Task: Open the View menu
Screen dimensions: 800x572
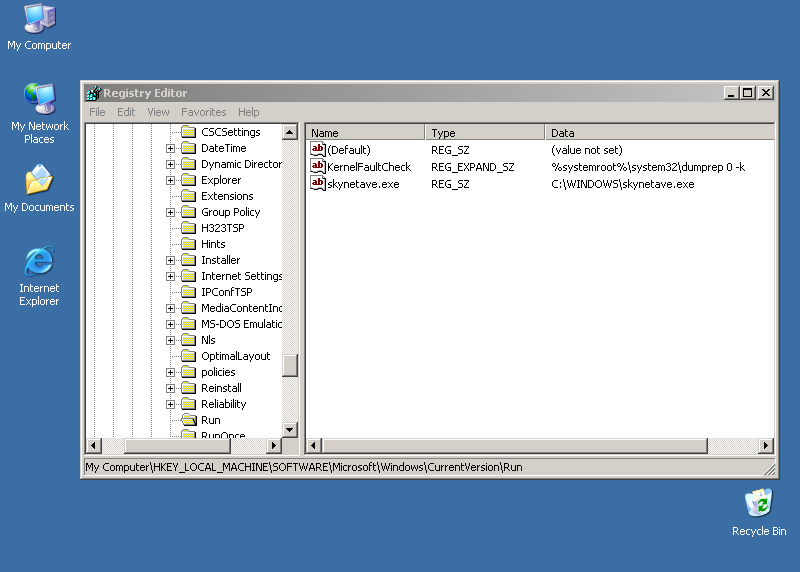Action: pos(158,112)
